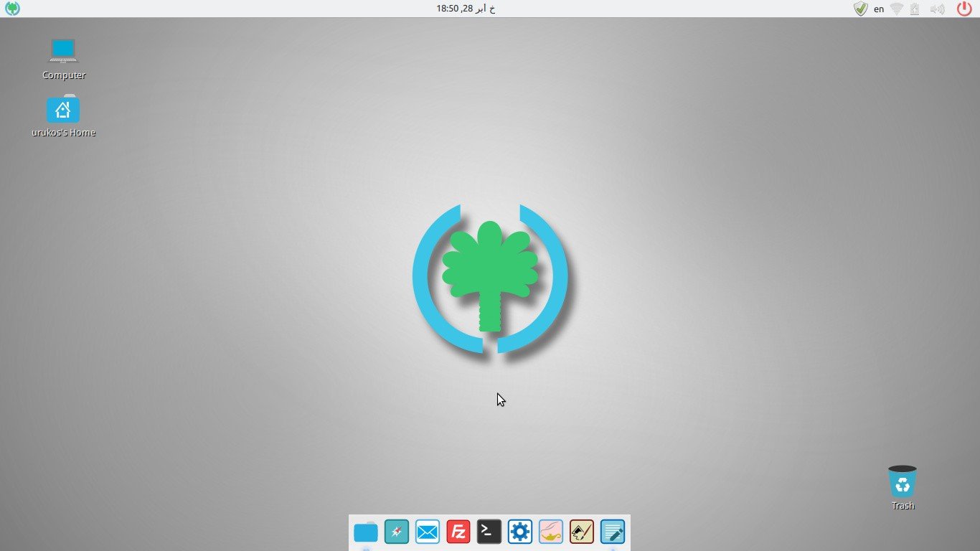Click the battery status icon
Viewport: 980px width, 551px height.
[x=915, y=9]
